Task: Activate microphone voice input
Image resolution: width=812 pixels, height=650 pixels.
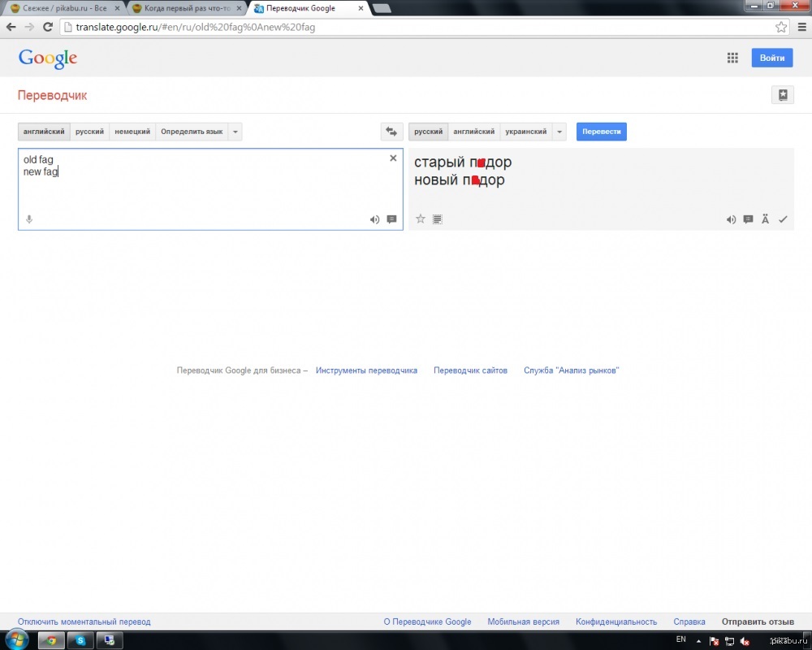Action: [29, 219]
